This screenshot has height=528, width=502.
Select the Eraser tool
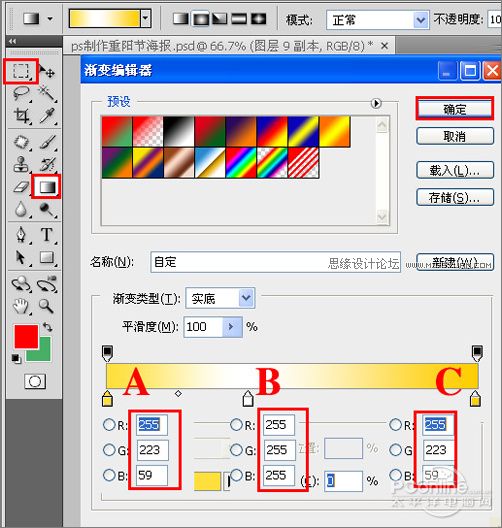tap(21, 187)
